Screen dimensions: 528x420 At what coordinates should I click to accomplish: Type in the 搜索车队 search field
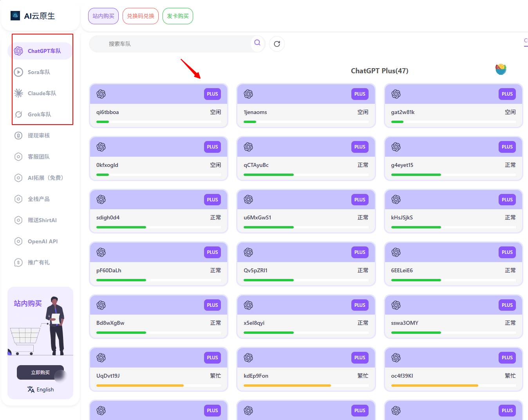(x=172, y=44)
